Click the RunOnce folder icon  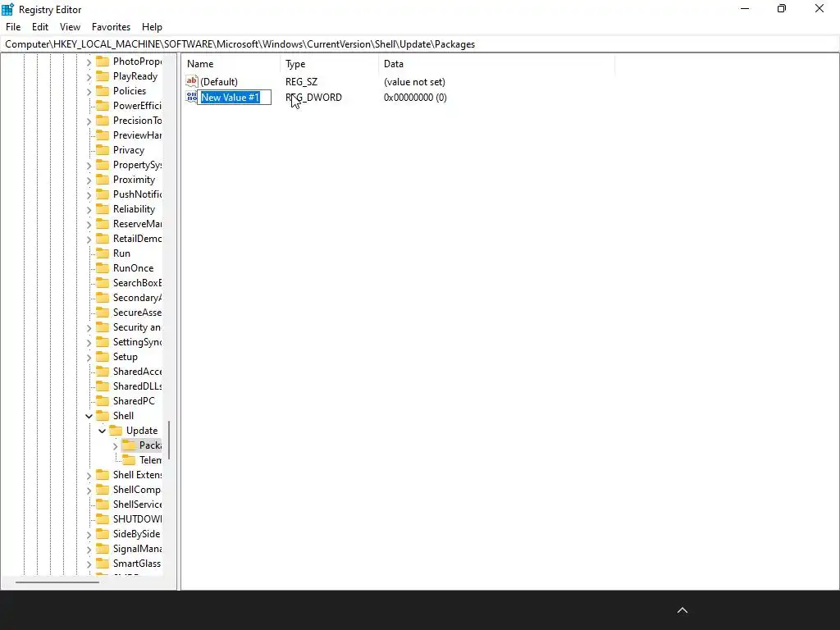tap(103, 268)
